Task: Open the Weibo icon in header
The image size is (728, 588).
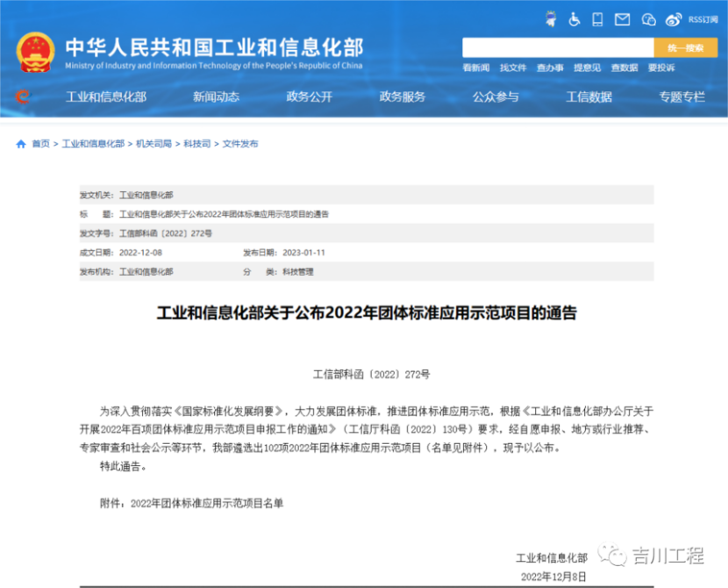Action: click(x=674, y=19)
